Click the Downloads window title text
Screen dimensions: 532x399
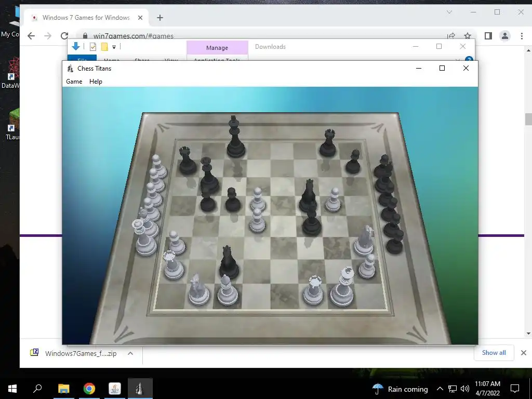[270, 47]
